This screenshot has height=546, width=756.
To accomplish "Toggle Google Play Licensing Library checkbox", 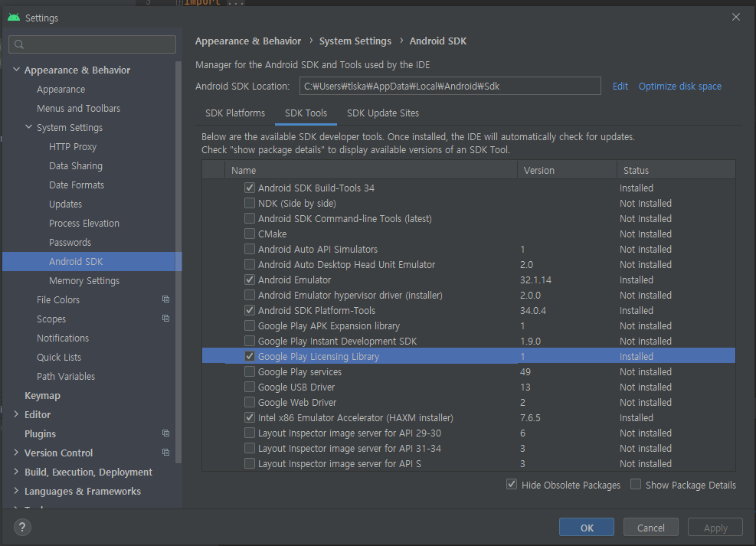I will coord(250,356).
